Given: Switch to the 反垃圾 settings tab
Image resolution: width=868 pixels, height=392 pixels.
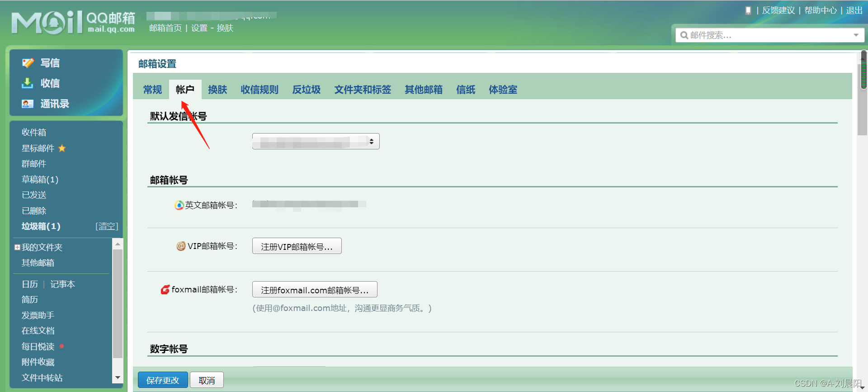Looking at the screenshot, I should [x=306, y=90].
